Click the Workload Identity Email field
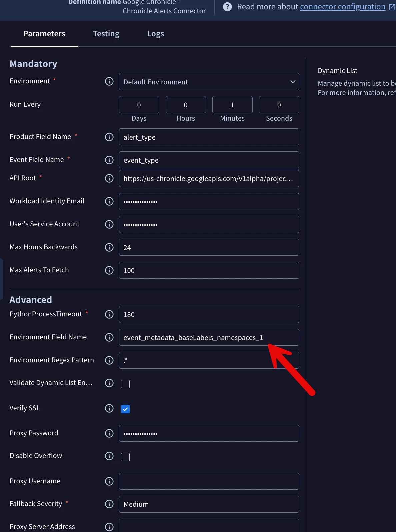 (209, 202)
